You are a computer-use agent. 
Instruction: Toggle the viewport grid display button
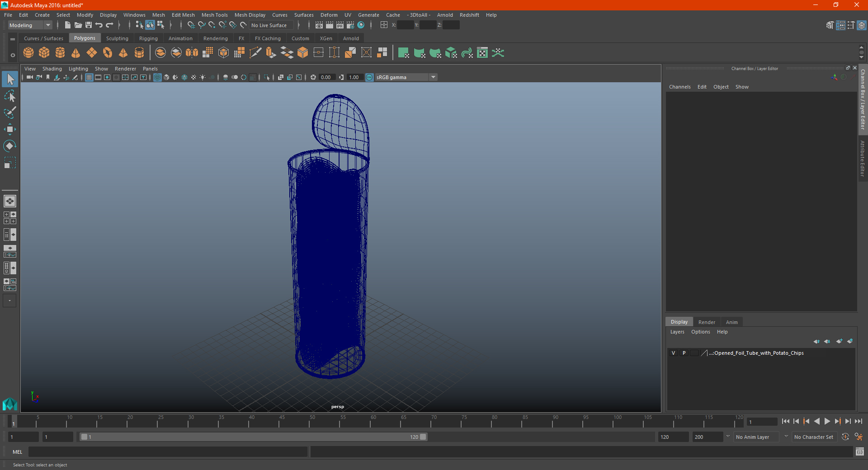(89, 77)
